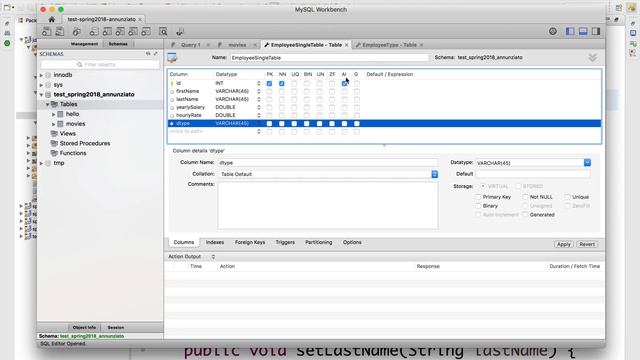Switch to the Session tab
The image size is (640, 360).
(116, 328)
